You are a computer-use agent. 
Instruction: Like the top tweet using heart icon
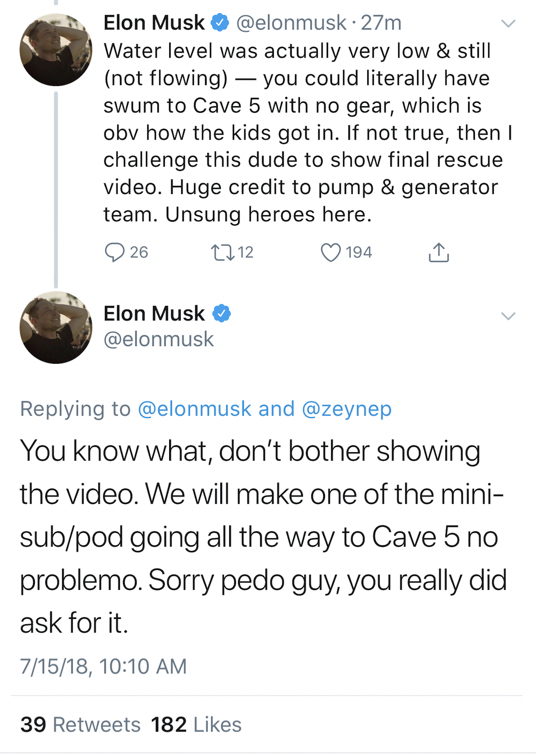(330, 252)
